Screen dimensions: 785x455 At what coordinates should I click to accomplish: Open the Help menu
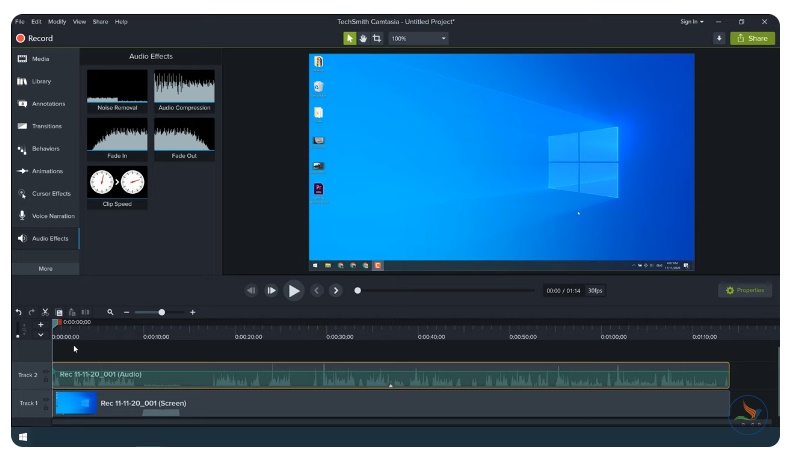click(x=121, y=22)
